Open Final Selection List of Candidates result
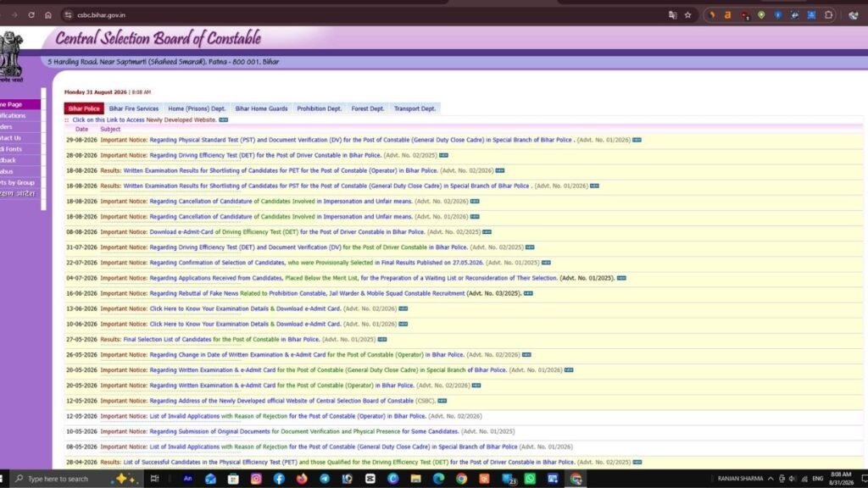The width and height of the screenshot is (868, 488). (221, 339)
